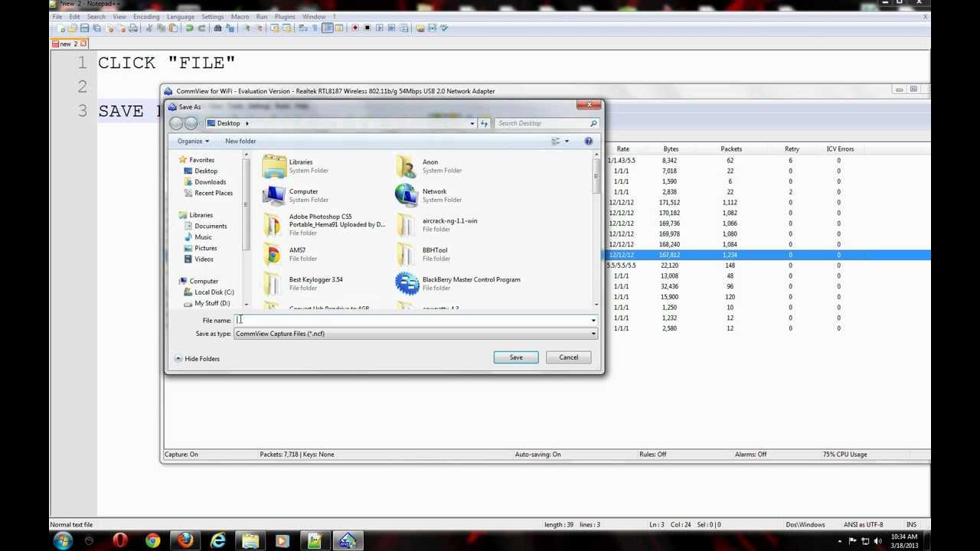Click Notepad++ Zoom Out toolbar icon

[x=260, y=28]
